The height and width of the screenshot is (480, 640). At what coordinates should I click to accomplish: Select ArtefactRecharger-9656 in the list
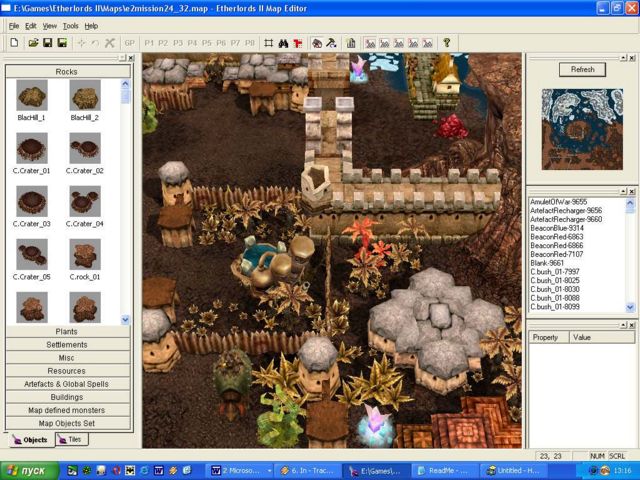(x=566, y=211)
